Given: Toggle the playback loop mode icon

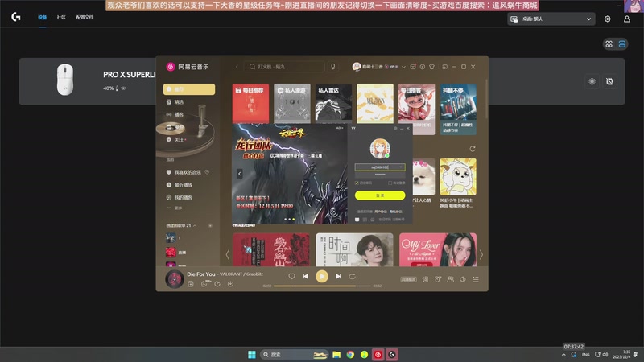Looking at the screenshot, I should pyautogui.click(x=352, y=276).
